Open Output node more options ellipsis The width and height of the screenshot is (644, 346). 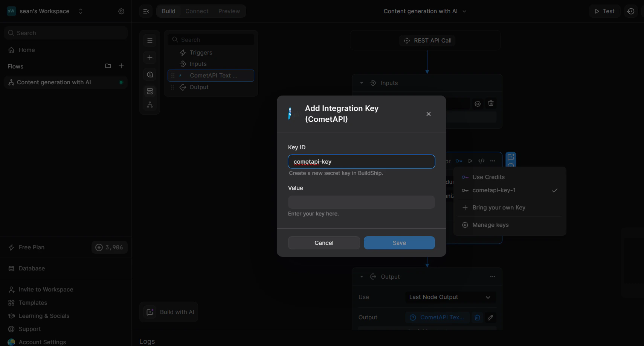493,277
